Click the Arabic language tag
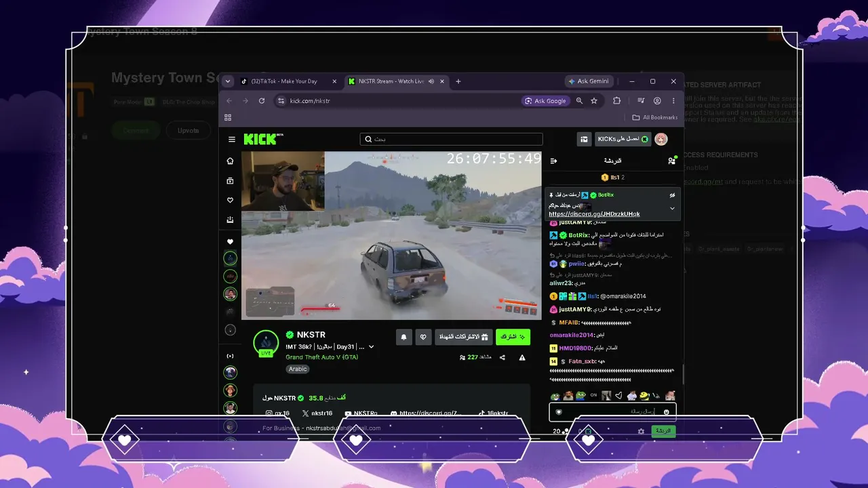 click(298, 369)
